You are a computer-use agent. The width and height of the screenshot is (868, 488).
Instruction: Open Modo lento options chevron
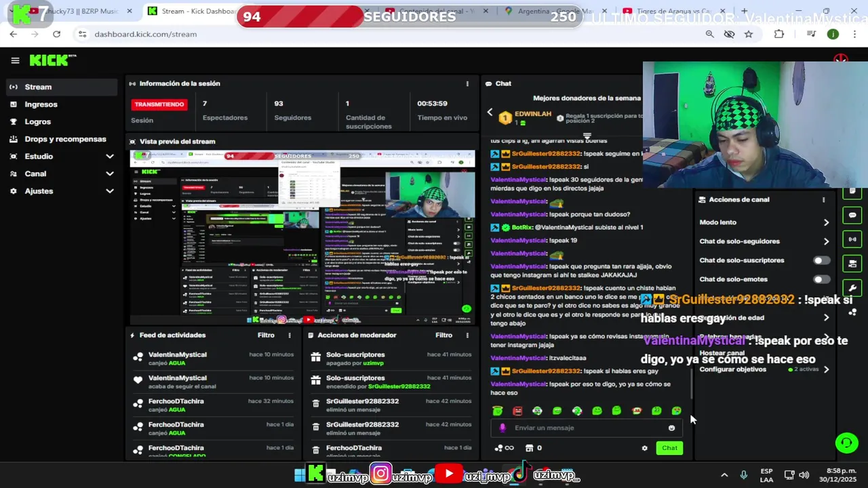[x=826, y=222]
